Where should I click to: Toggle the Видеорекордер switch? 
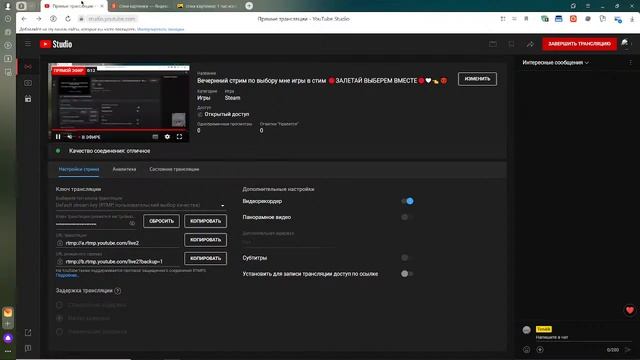pyautogui.click(x=407, y=201)
